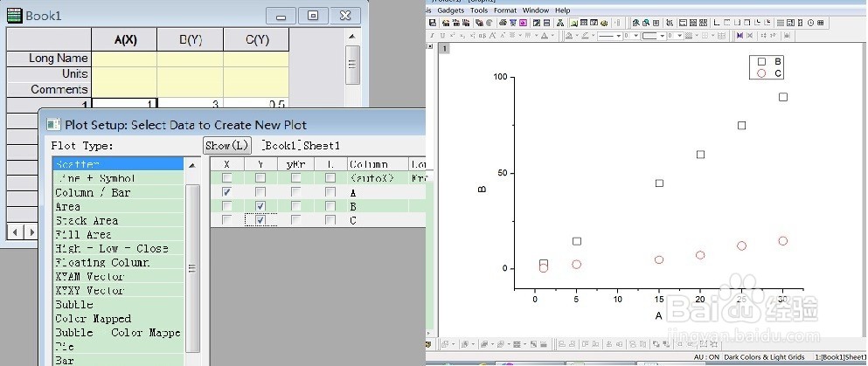Select Floating Column plot type
The width and height of the screenshot is (868, 366).
tap(118, 263)
